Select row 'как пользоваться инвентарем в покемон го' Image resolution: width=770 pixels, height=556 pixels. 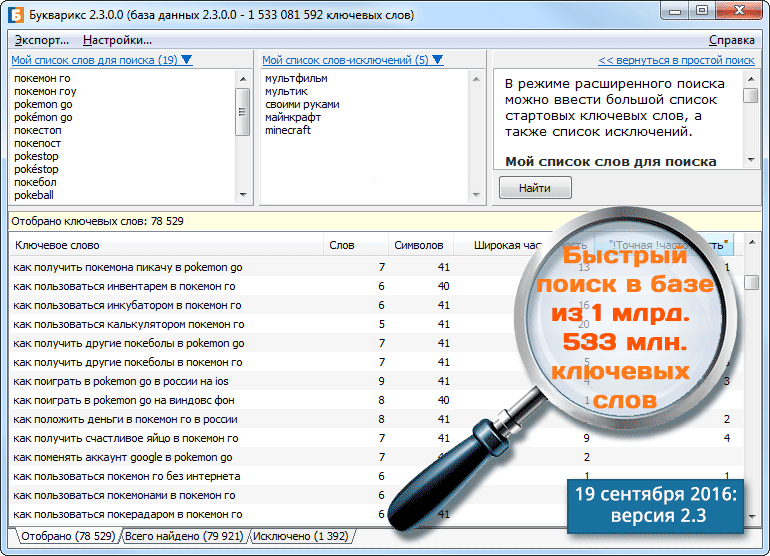coord(376,286)
